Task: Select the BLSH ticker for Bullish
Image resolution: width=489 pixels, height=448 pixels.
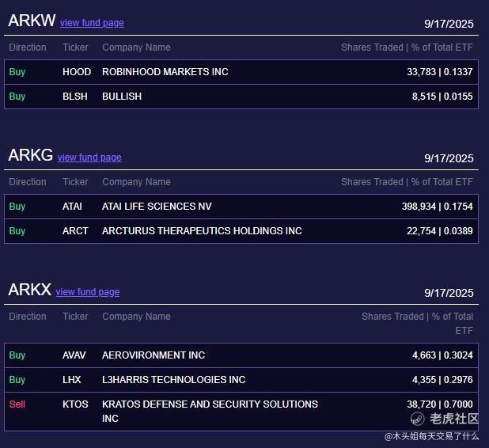Action: tap(77, 97)
